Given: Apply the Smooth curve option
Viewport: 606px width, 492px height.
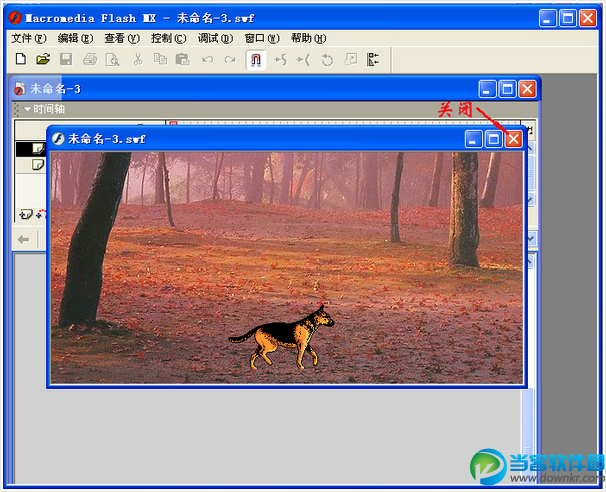Looking at the screenshot, I should [x=281, y=60].
